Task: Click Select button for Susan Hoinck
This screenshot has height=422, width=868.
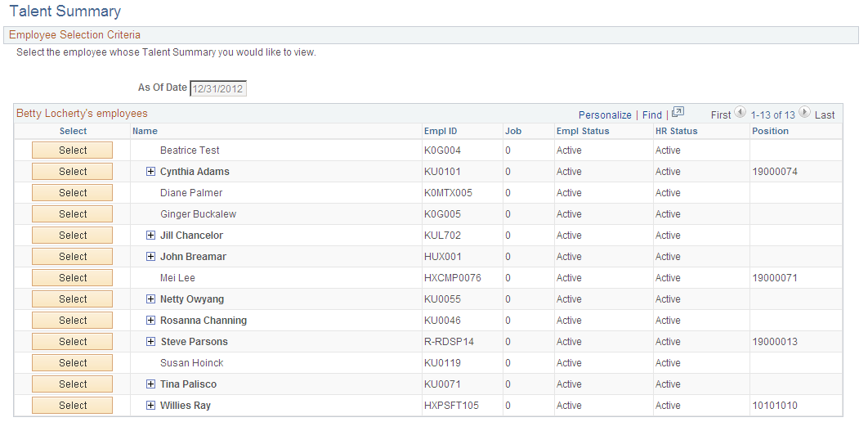Action: click(73, 363)
